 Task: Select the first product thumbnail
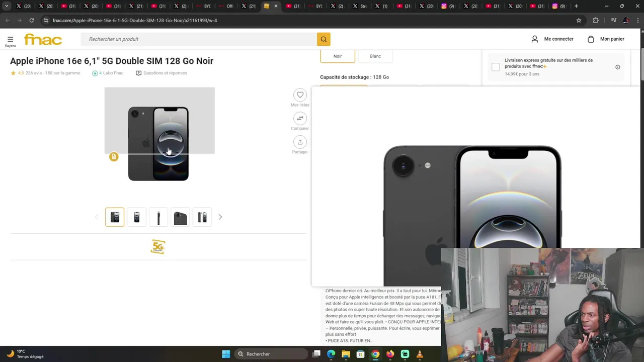(115, 217)
